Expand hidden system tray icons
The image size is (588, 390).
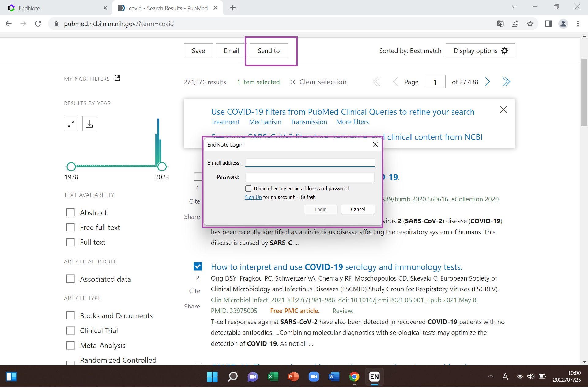490,377
